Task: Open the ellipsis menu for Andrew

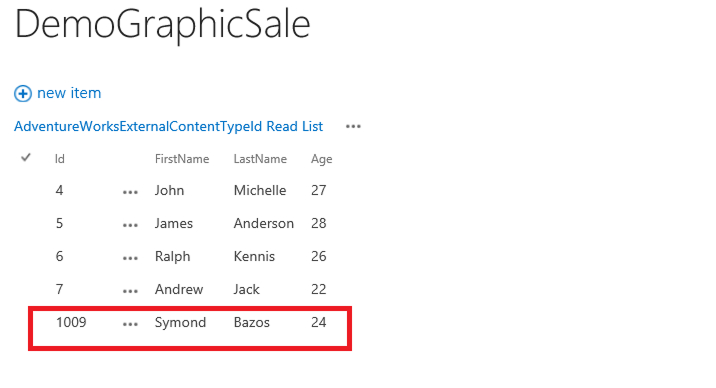Action: (130, 291)
